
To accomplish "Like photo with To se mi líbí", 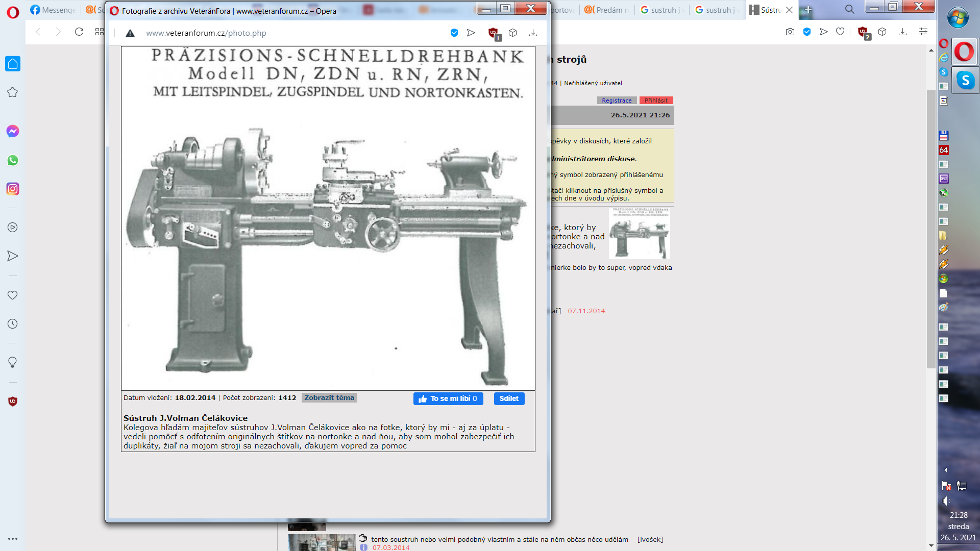I will point(448,399).
